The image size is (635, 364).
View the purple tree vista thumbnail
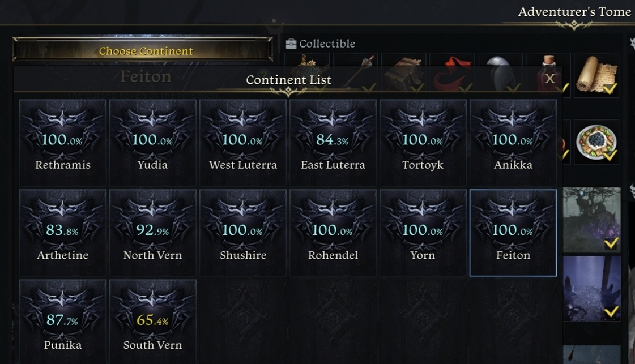[x=592, y=220]
